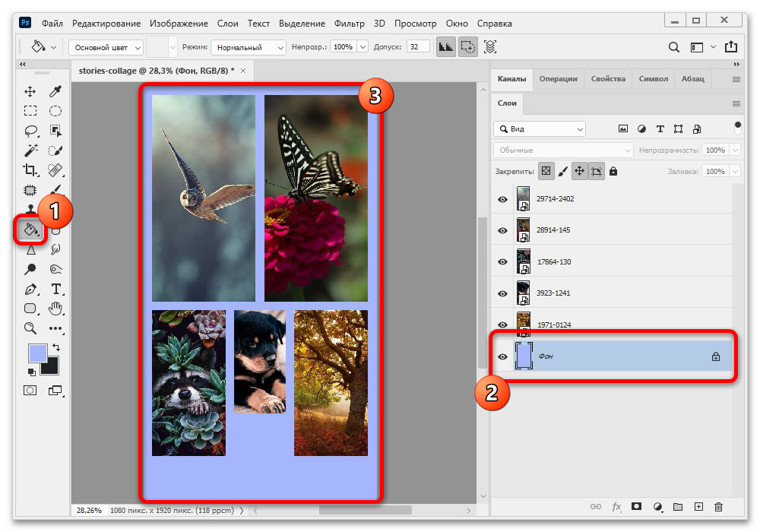Choose the Horizontal Type tool
The height and width of the screenshot is (532, 760).
(x=55, y=289)
